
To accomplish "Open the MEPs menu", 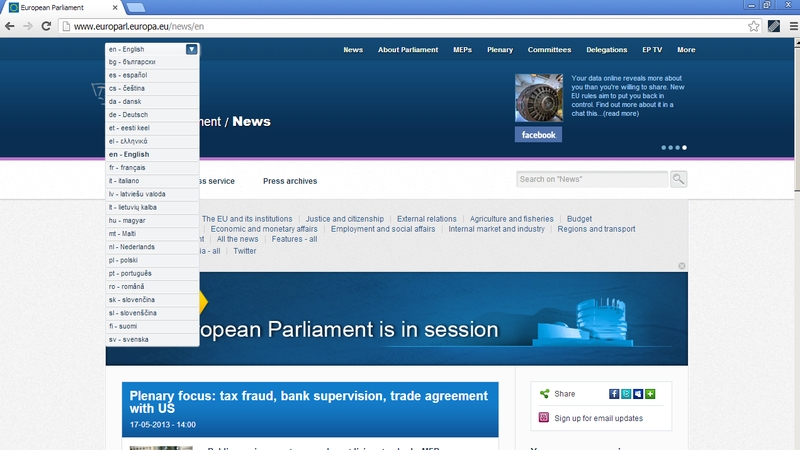I will click(x=462, y=49).
